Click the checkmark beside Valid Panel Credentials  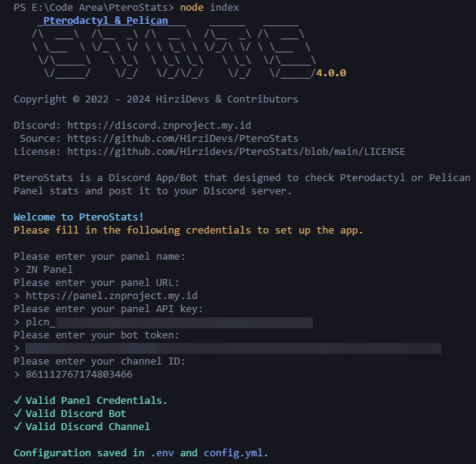point(18,400)
